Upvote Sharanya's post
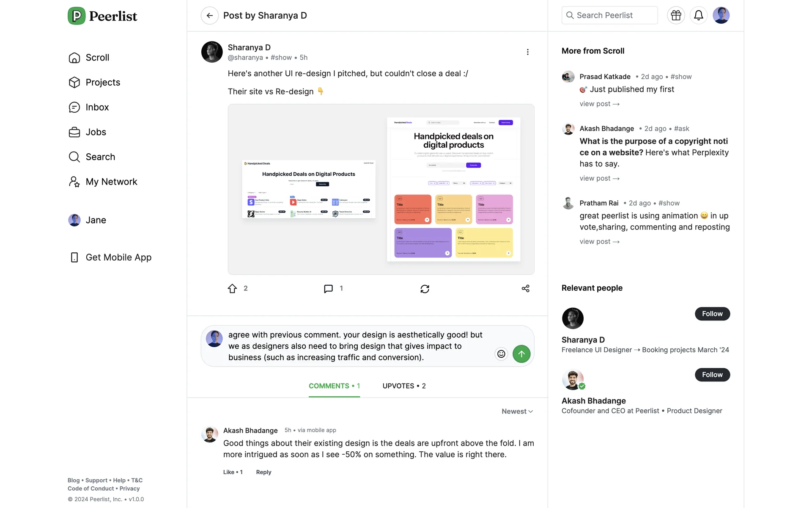 [232, 289]
